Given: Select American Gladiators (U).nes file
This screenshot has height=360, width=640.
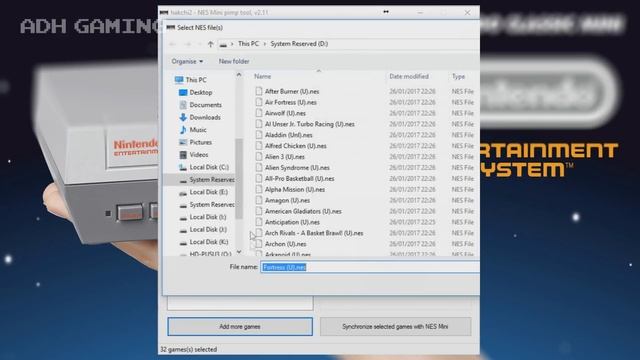Looking at the screenshot, I should [303, 211].
